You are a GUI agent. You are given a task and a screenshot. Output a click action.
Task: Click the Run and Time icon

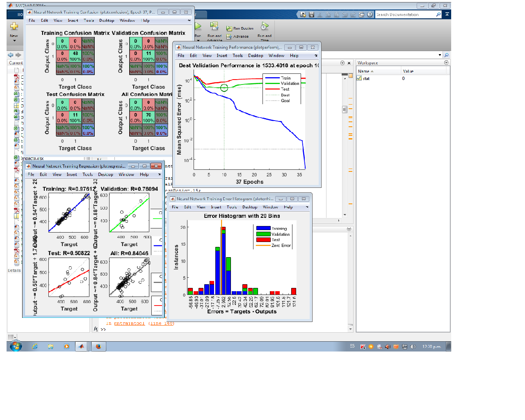[265, 26]
